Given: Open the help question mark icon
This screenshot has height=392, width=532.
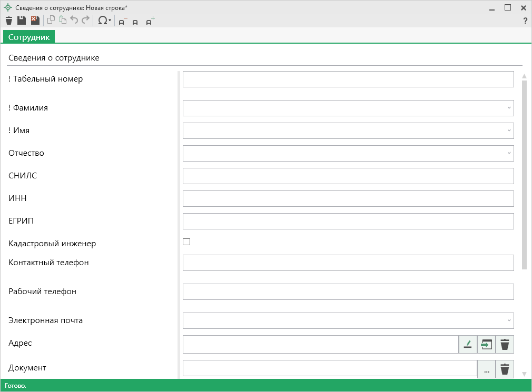Looking at the screenshot, I should (525, 21).
